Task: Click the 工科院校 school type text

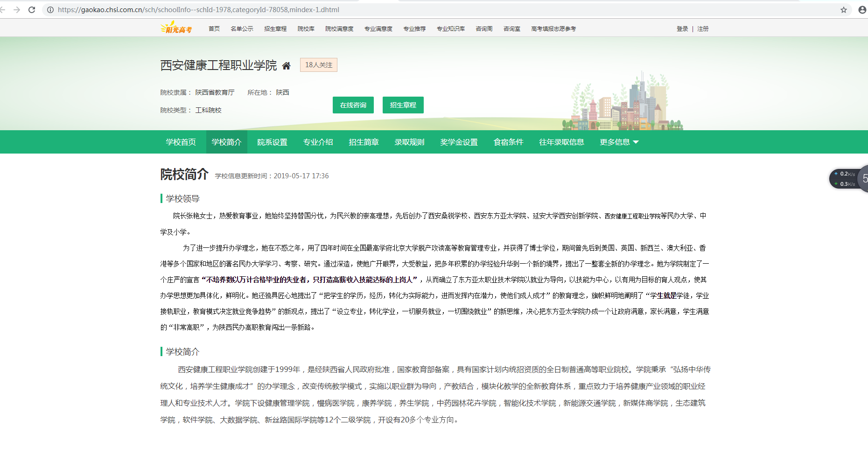Action: [208, 110]
